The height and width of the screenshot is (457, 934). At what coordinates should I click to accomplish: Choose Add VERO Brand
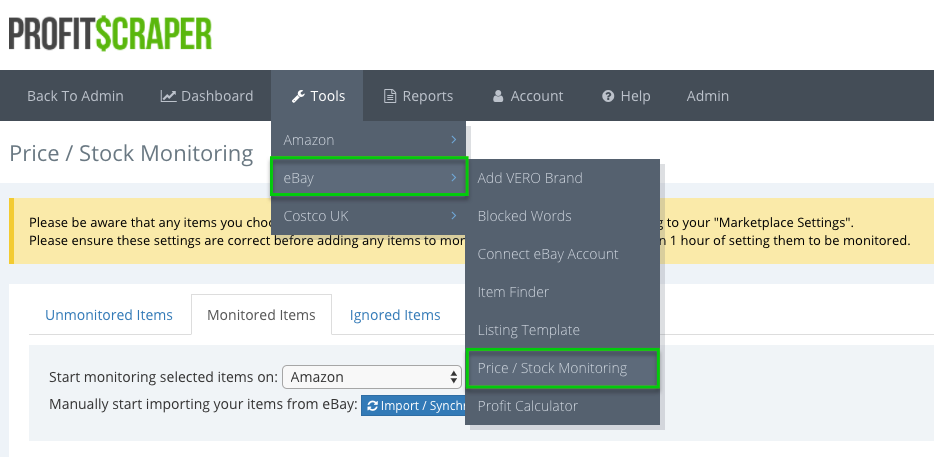(562, 178)
